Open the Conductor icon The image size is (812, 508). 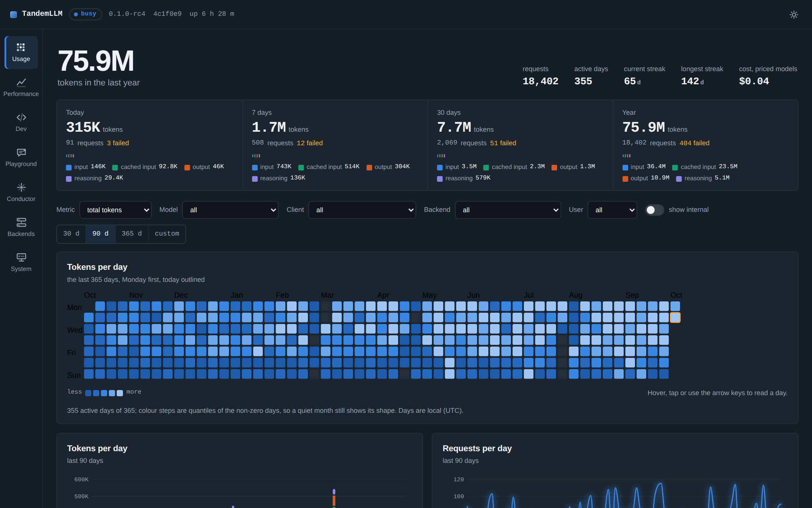[21, 187]
